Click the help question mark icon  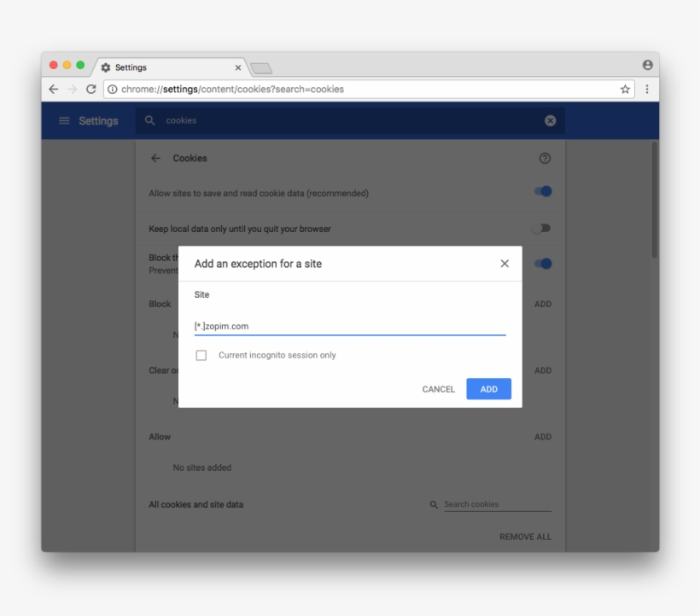[x=545, y=159]
